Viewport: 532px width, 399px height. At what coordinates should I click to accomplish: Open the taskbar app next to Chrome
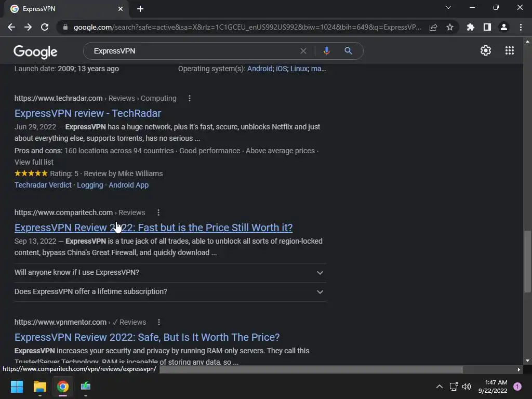(86, 387)
